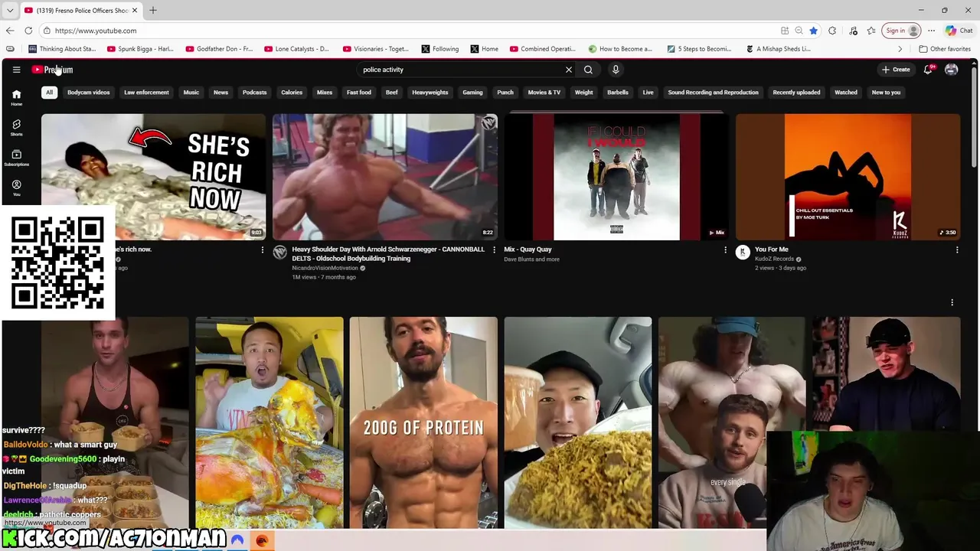The width and height of the screenshot is (980, 551).
Task: Go back with the browser back arrow
Action: click(x=10, y=31)
